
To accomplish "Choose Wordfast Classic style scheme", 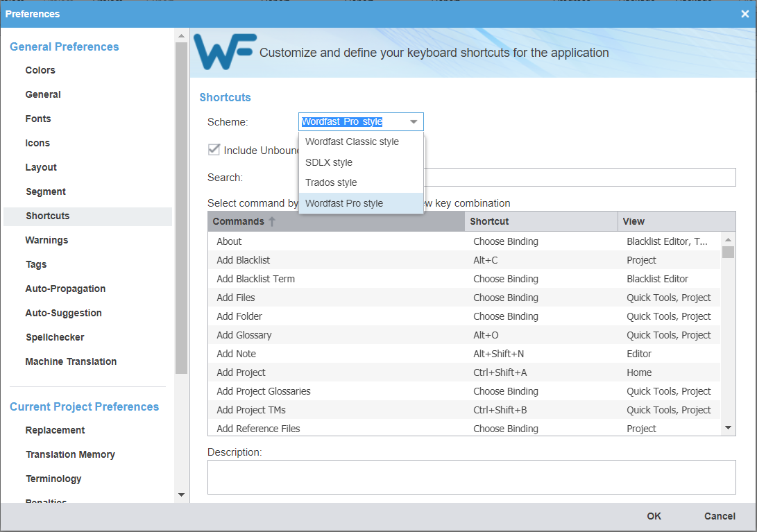I will click(361, 142).
